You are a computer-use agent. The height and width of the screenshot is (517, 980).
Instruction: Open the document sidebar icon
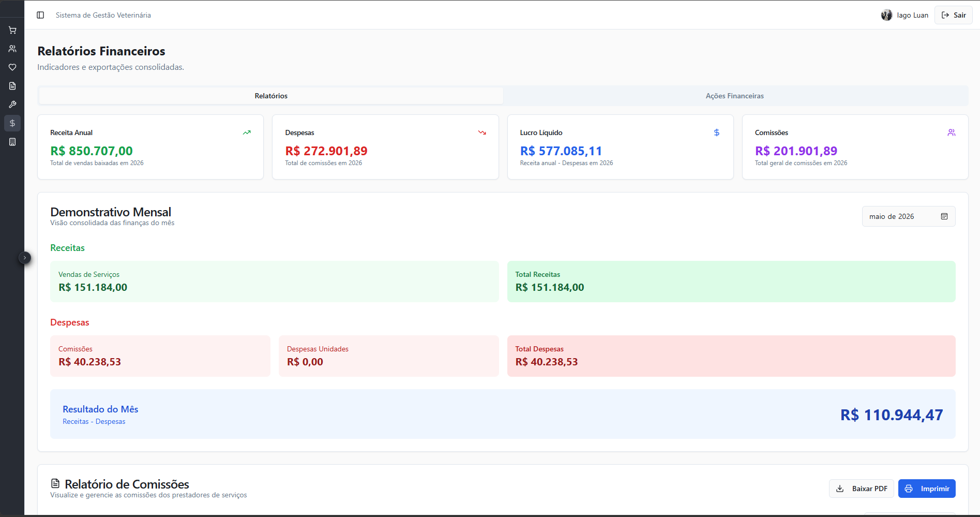coord(12,86)
